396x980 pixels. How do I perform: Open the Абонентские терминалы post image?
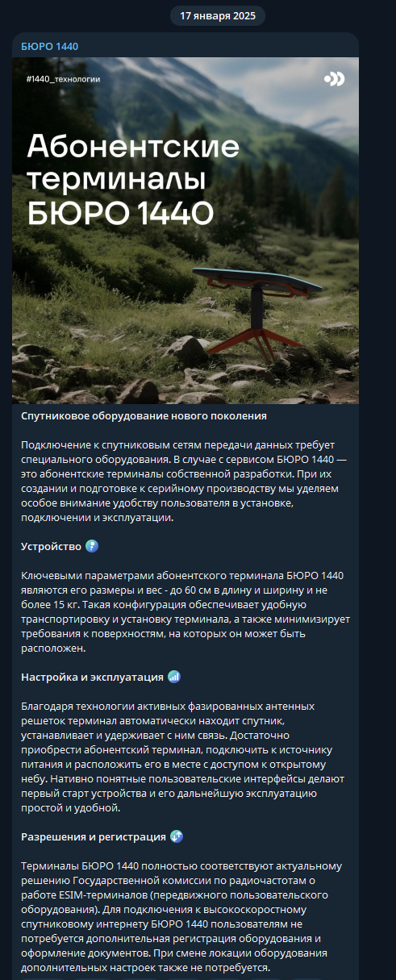pos(185,231)
